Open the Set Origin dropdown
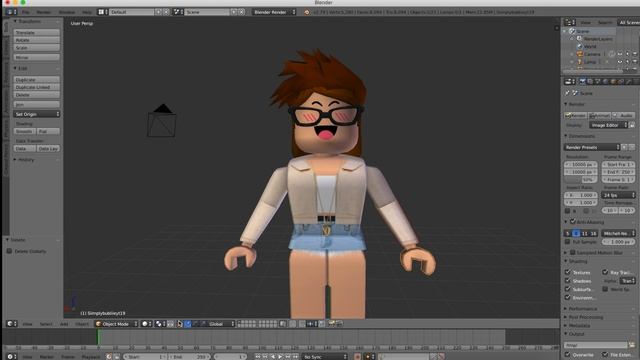The image size is (640, 360). (37, 114)
